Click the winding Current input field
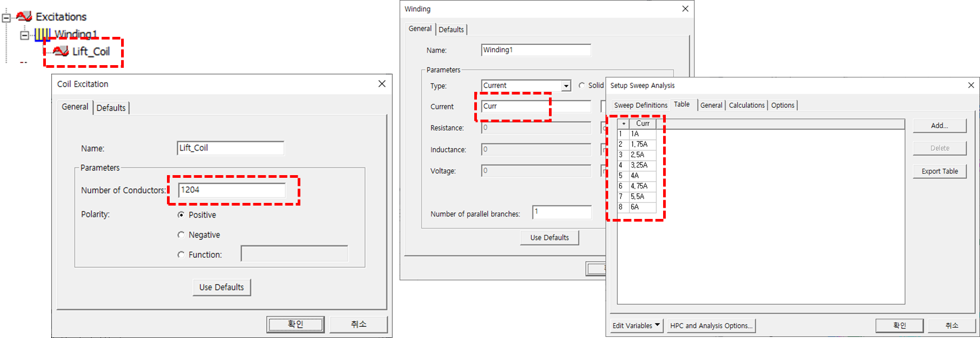The width and height of the screenshot is (980, 338). click(x=536, y=106)
